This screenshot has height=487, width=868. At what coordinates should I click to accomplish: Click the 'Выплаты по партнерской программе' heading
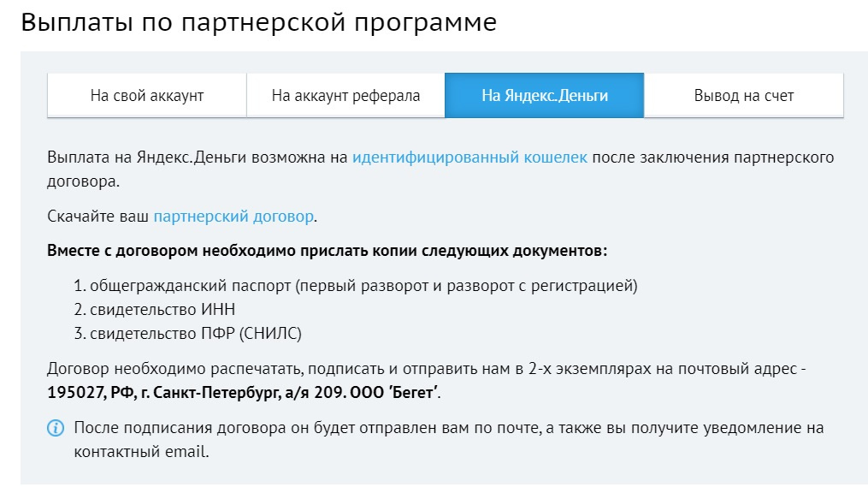coord(258,23)
